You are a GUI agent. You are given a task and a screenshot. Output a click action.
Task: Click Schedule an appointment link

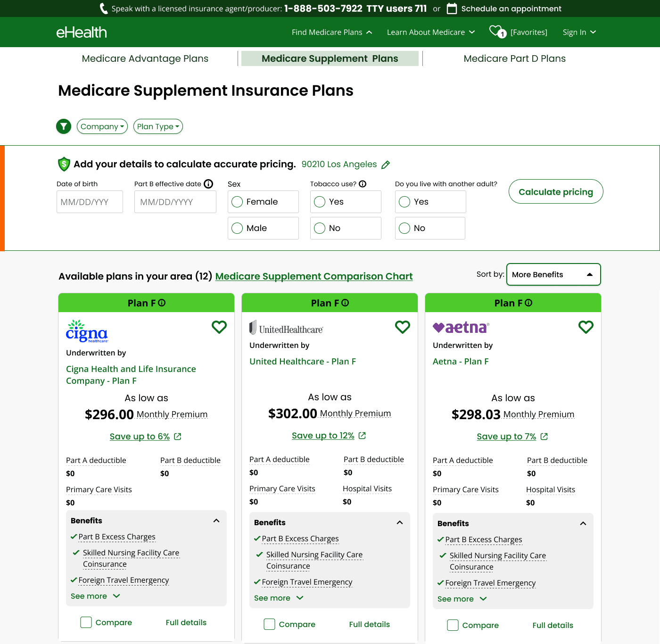[x=511, y=8]
